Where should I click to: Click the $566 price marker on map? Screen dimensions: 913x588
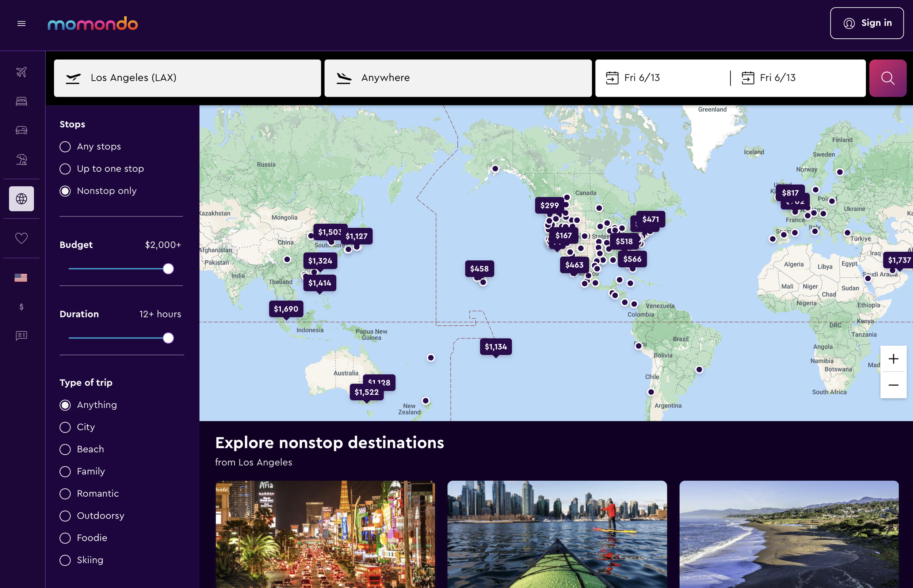click(x=632, y=259)
